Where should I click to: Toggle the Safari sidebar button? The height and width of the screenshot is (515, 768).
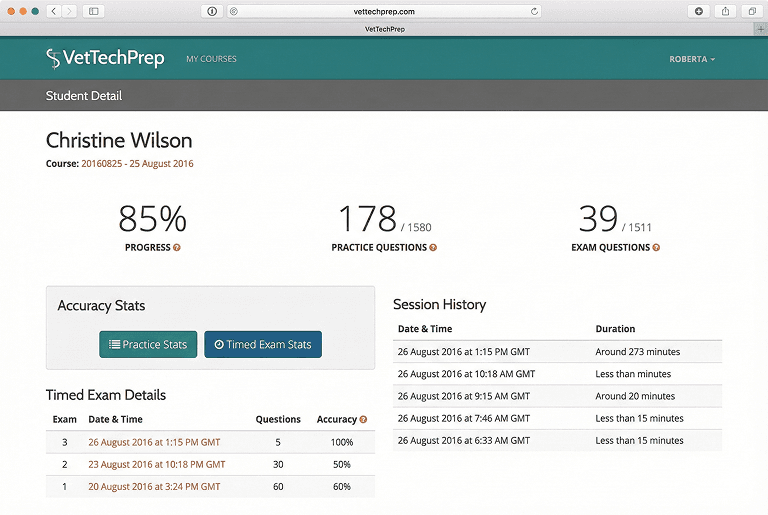(94, 11)
